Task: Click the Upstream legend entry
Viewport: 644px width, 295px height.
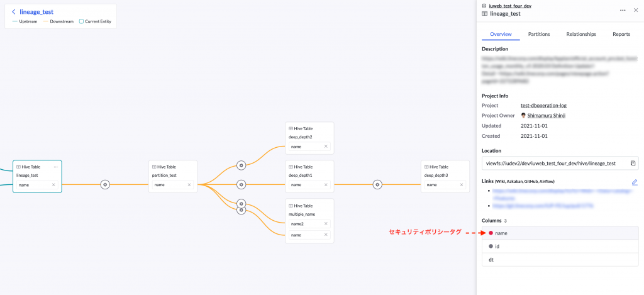Action: [x=25, y=21]
